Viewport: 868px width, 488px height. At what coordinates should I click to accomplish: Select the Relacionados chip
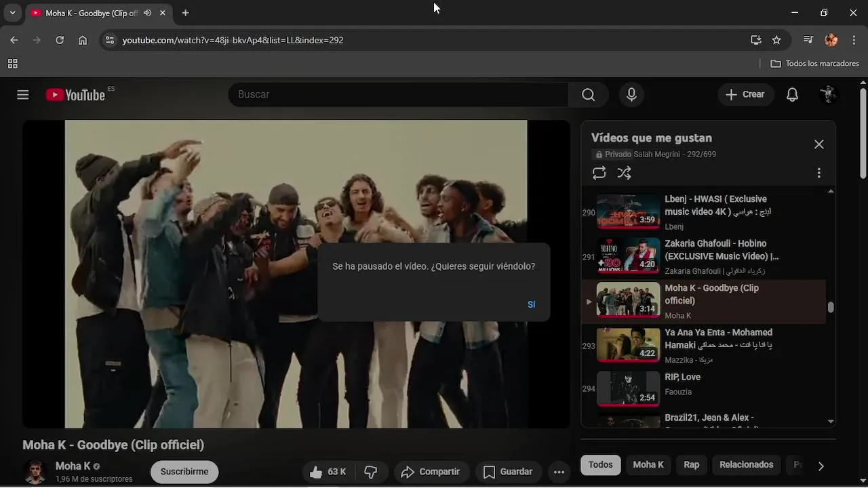point(746,465)
